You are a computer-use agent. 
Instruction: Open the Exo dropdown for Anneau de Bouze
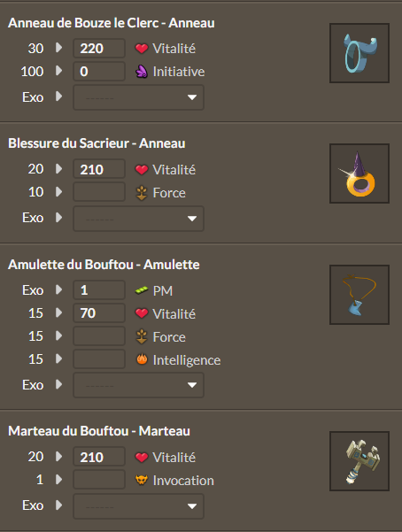pyautogui.click(x=138, y=97)
